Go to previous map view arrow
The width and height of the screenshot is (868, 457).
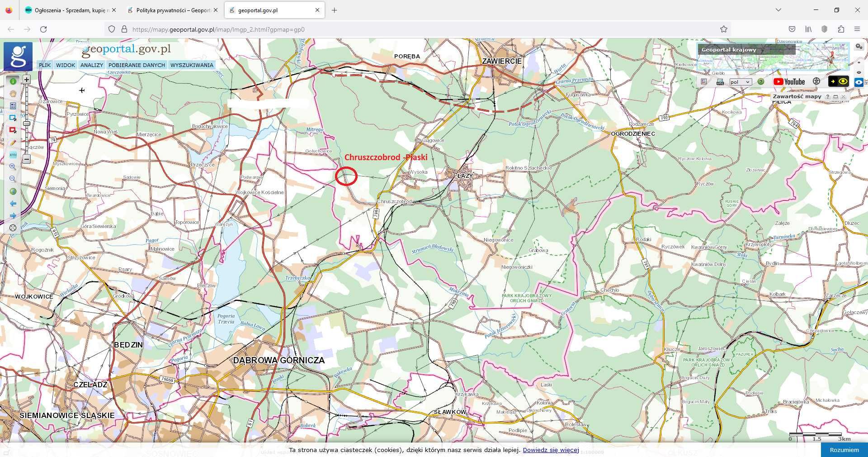[13, 204]
